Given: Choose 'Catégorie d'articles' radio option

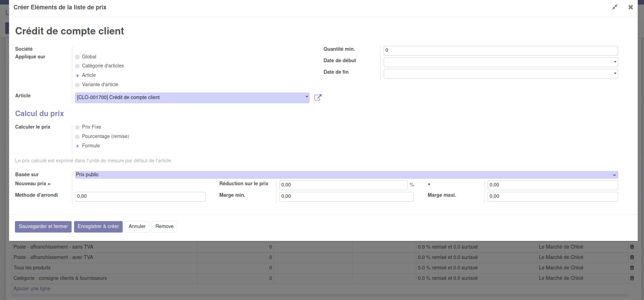Looking at the screenshot, I should coord(77,66).
